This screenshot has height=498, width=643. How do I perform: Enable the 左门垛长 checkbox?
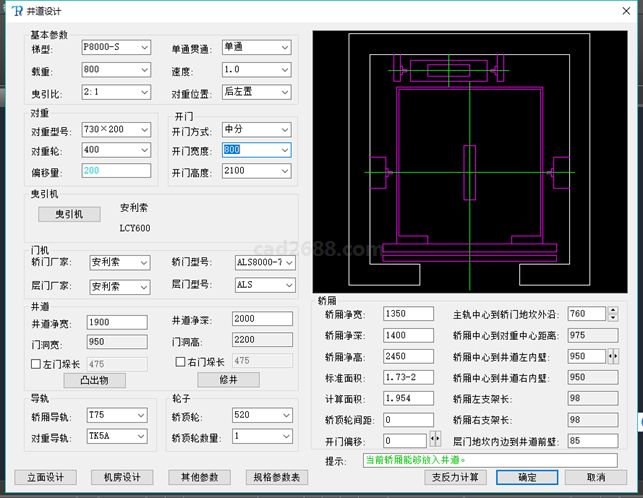[37, 362]
